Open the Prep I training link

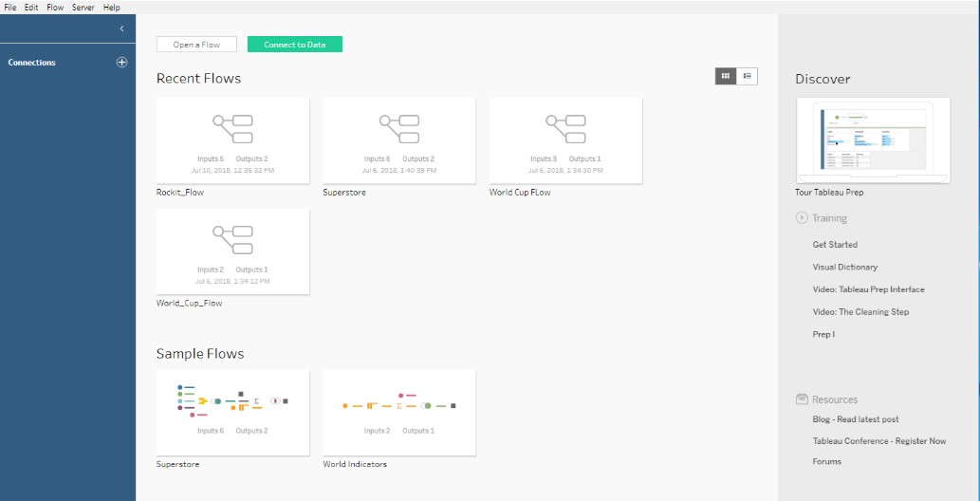click(x=823, y=335)
